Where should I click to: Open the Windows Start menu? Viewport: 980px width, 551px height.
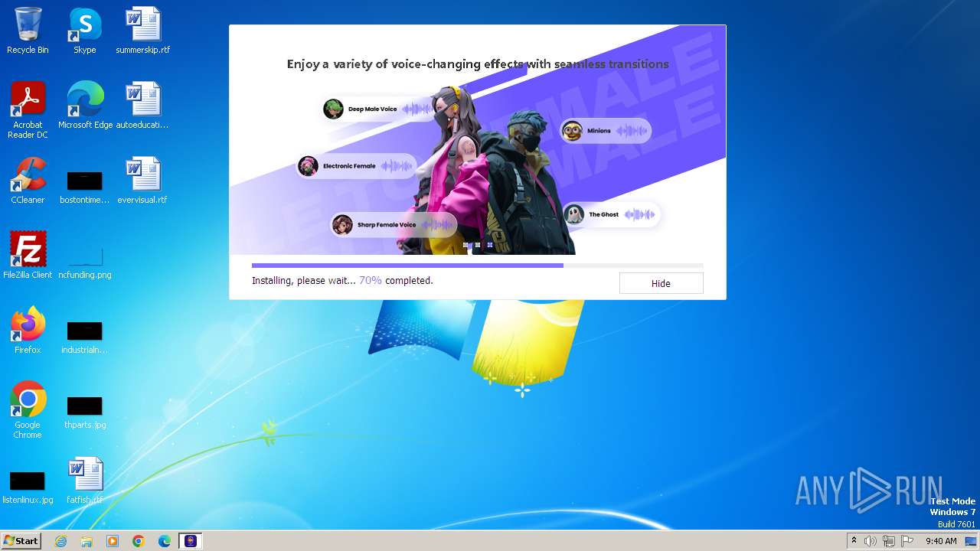coord(21,541)
